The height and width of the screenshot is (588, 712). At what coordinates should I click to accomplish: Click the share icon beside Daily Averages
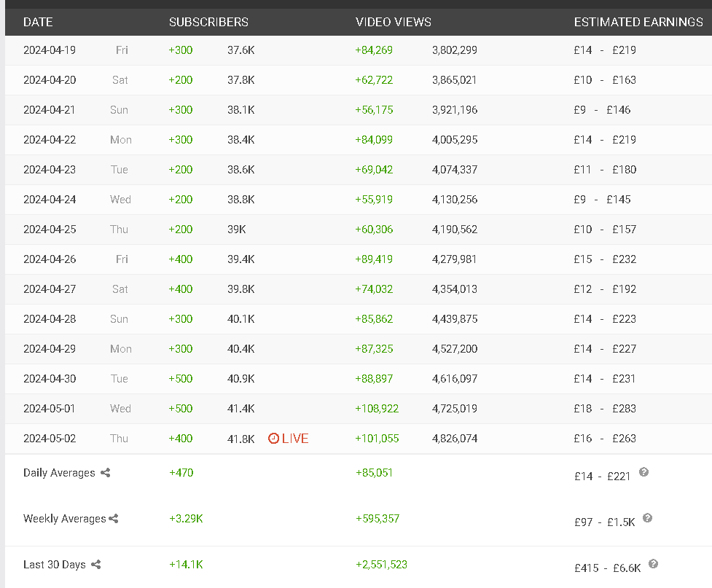click(106, 473)
